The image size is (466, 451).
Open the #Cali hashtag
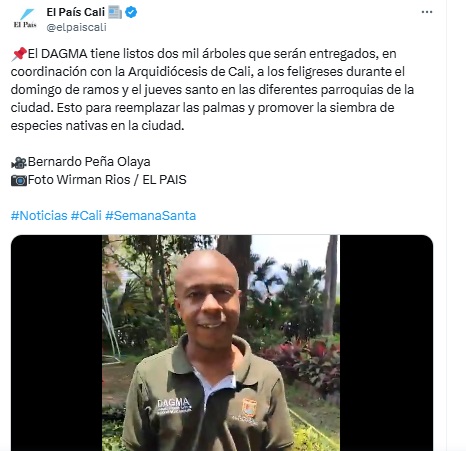[86, 216]
